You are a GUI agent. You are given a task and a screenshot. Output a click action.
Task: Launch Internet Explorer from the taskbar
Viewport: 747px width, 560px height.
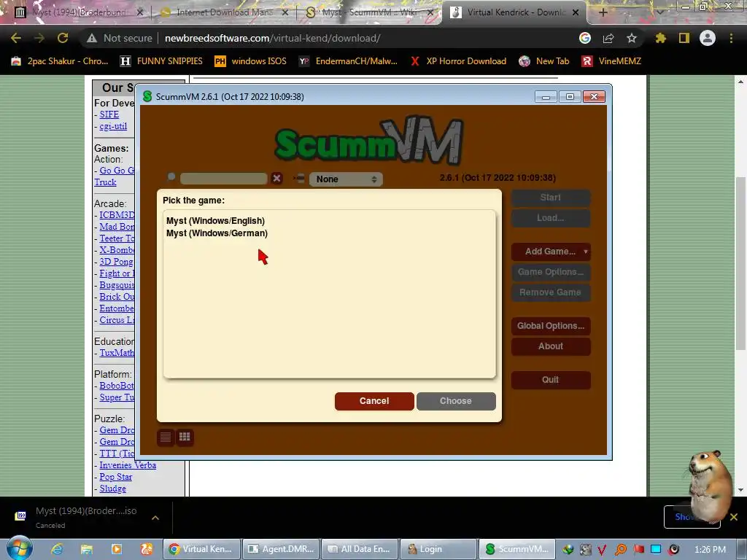click(57, 549)
